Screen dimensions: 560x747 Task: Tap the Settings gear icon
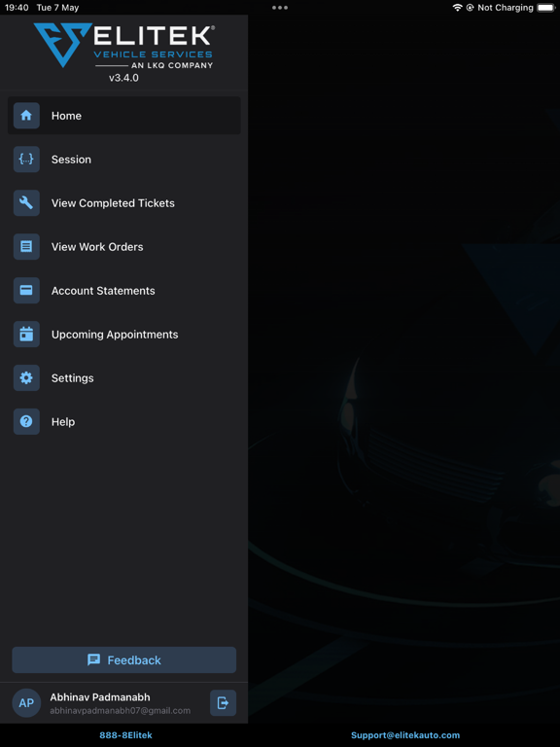(x=26, y=377)
